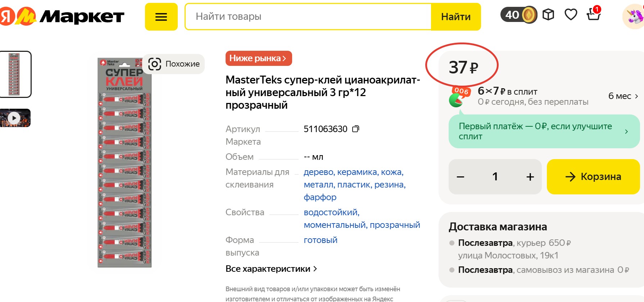Open the unicorn profile avatar
Viewport: 644px width, 302px height.
click(634, 17)
